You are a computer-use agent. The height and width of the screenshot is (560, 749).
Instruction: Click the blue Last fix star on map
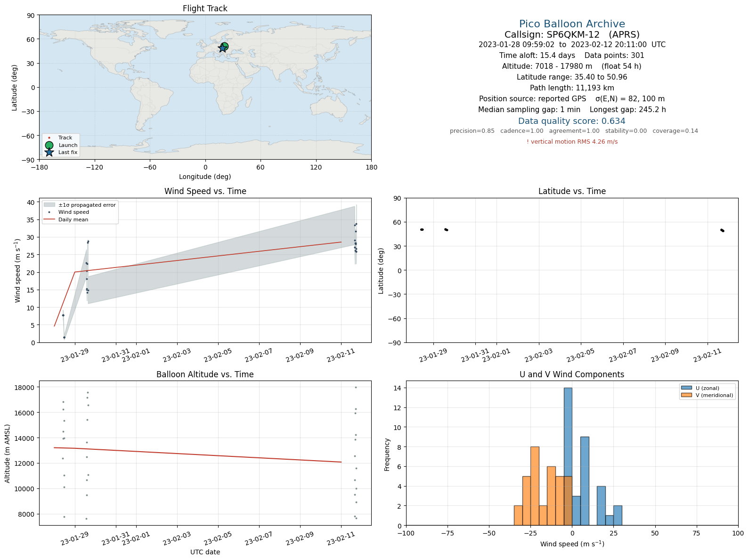click(222, 48)
